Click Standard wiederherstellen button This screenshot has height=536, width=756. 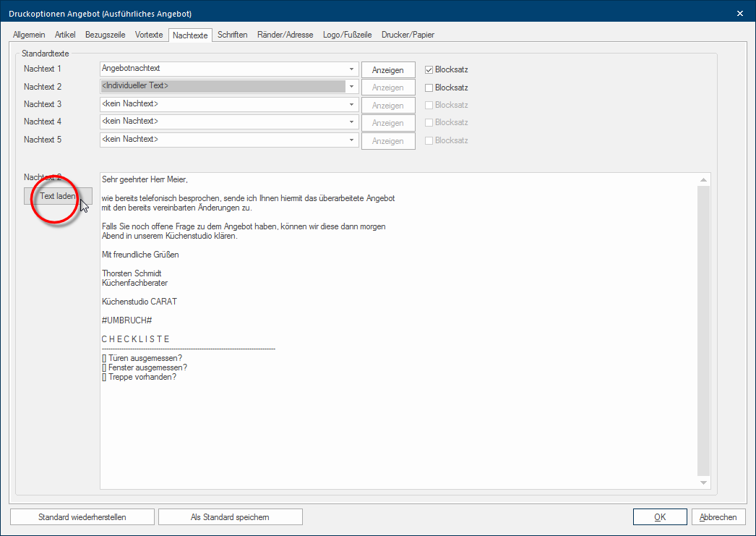point(82,516)
